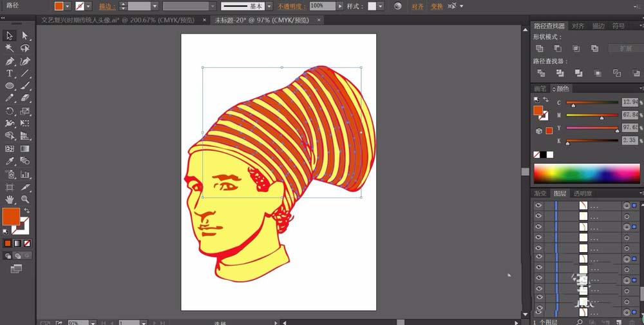Apply the Trim pathfinder
Screen dimensions: 644x325
tap(560, 74)
